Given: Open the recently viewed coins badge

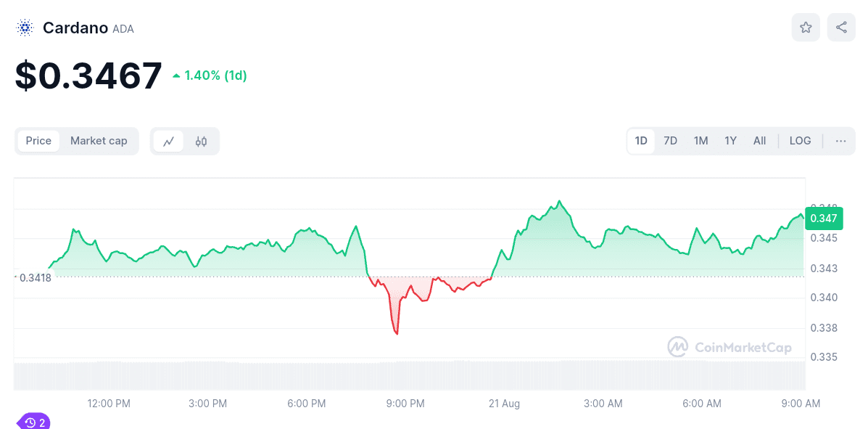Looking at the screenshot, I should pos(32,422).
